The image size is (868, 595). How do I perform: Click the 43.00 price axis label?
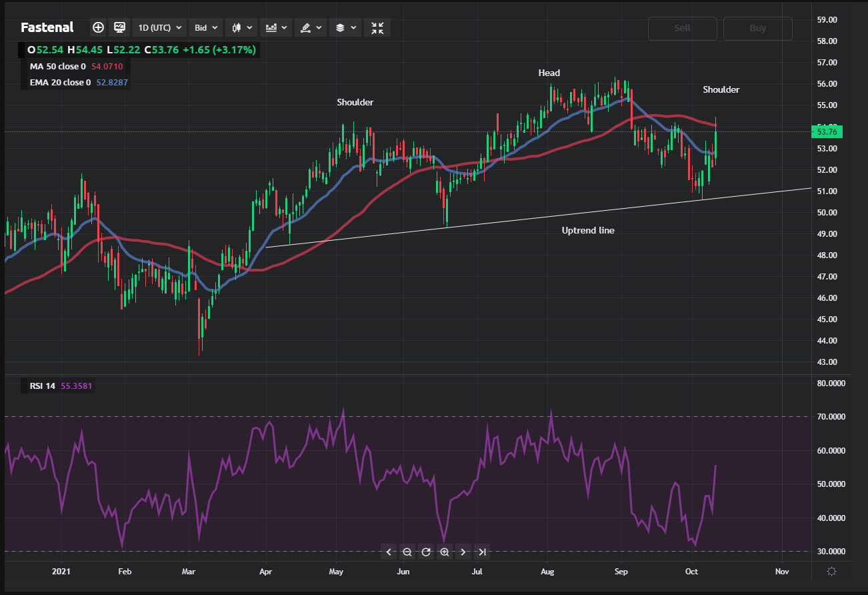(827, 362)
